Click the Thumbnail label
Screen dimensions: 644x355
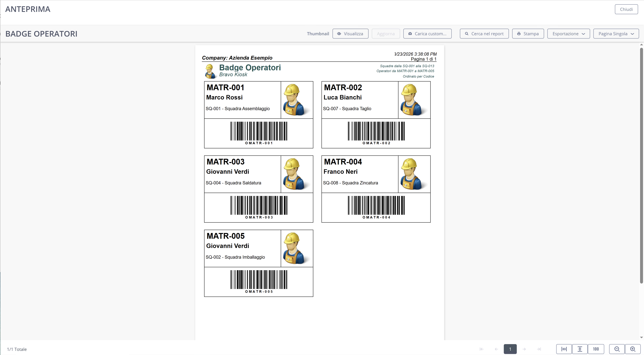318,34
